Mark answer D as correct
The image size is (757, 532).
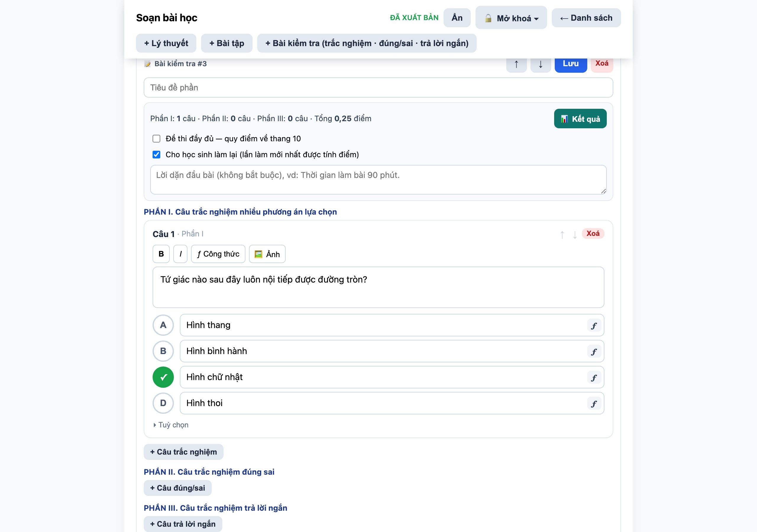[x=163, y=403]
